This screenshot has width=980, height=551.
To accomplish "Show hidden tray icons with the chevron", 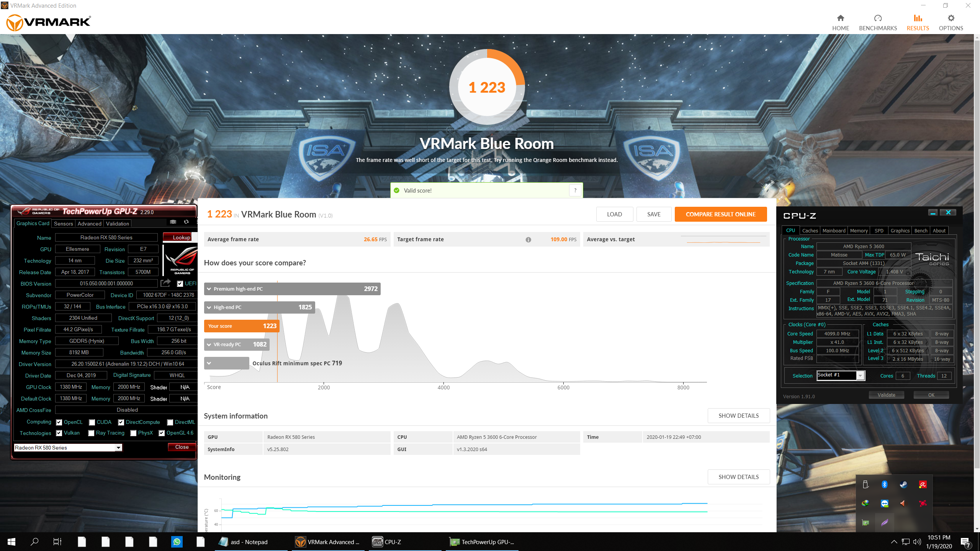I will click(894, 542).
